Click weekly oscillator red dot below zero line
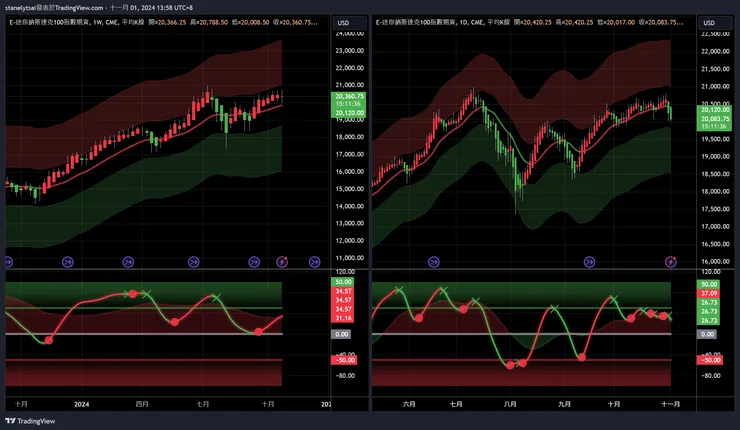This screenshot has height=430, width=740. (x=49, y=340)
